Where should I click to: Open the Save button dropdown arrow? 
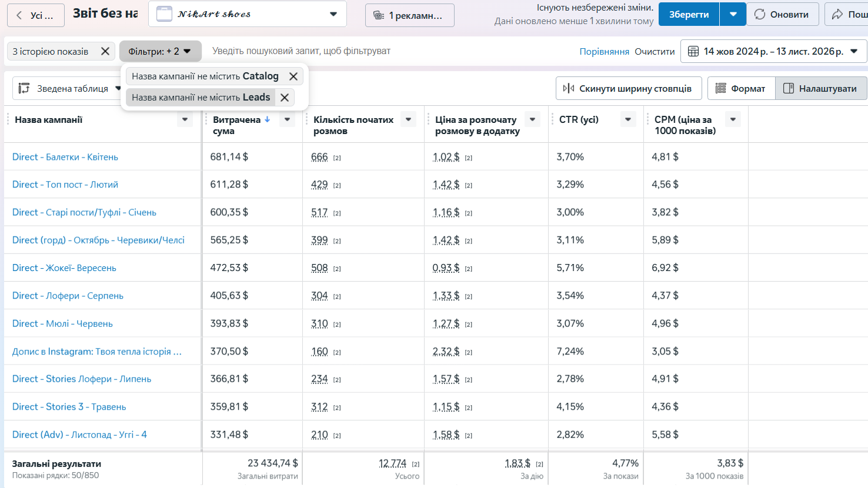click(x=733, y=14)
